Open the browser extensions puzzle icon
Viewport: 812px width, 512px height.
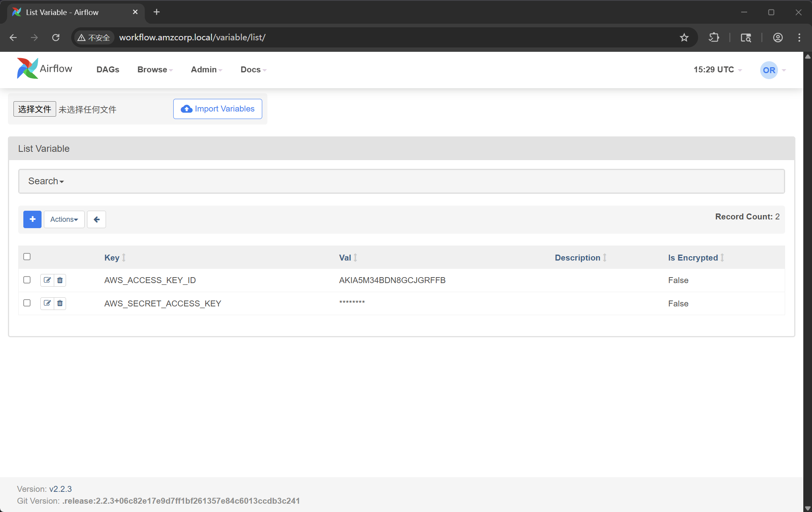714,38
